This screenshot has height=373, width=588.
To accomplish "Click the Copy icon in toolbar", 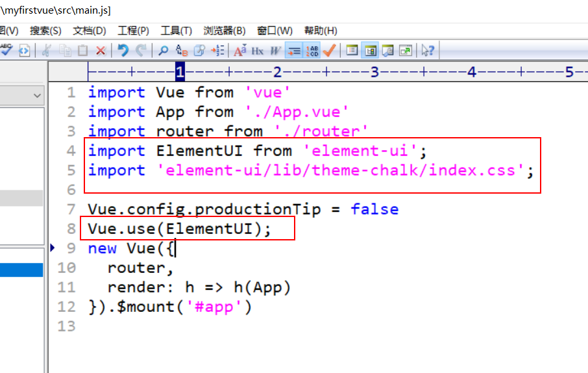I will click(66, 50).
